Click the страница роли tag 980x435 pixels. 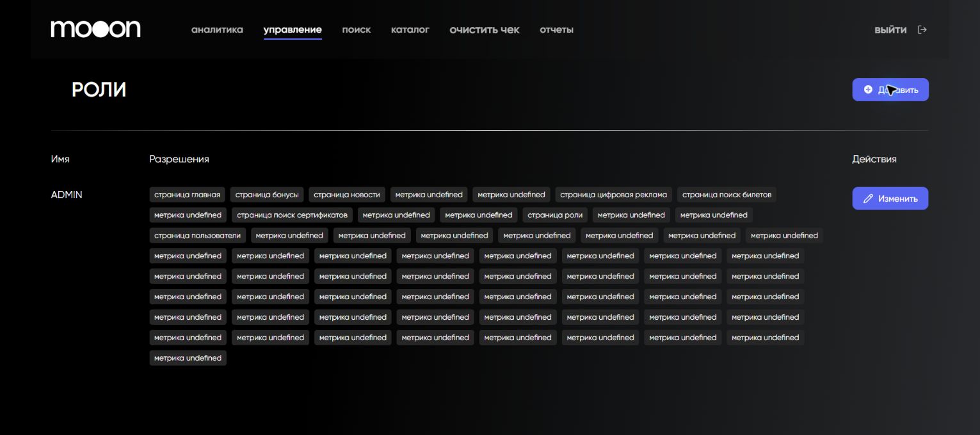[555, 215]
